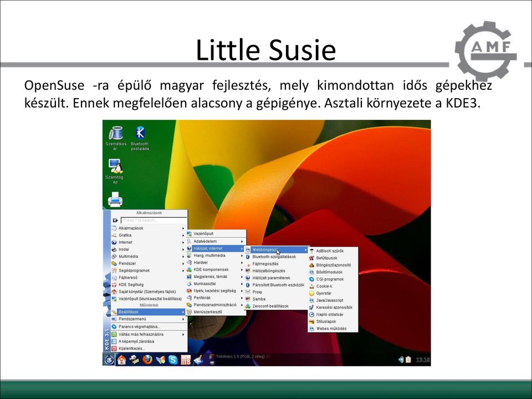
Task: Open the Webes működés entry
Action: click(x=333, y=329)
